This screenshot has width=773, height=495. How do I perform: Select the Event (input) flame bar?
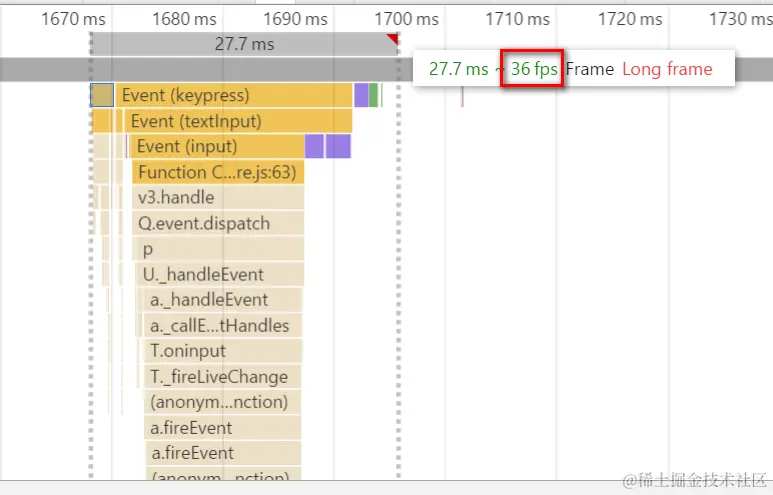tap(217, 146)
